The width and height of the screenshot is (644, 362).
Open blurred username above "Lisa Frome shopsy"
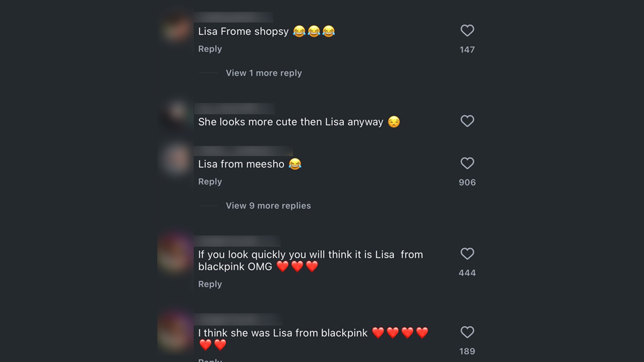233,17
